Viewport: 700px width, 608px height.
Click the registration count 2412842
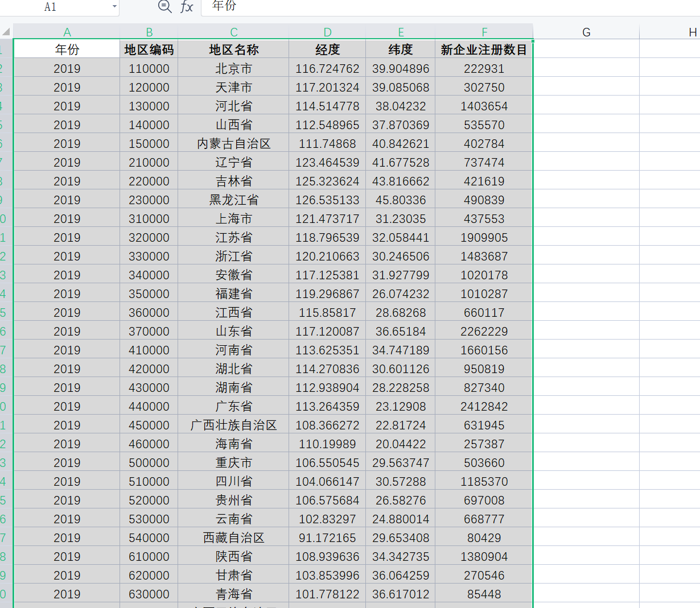[484, 406]
